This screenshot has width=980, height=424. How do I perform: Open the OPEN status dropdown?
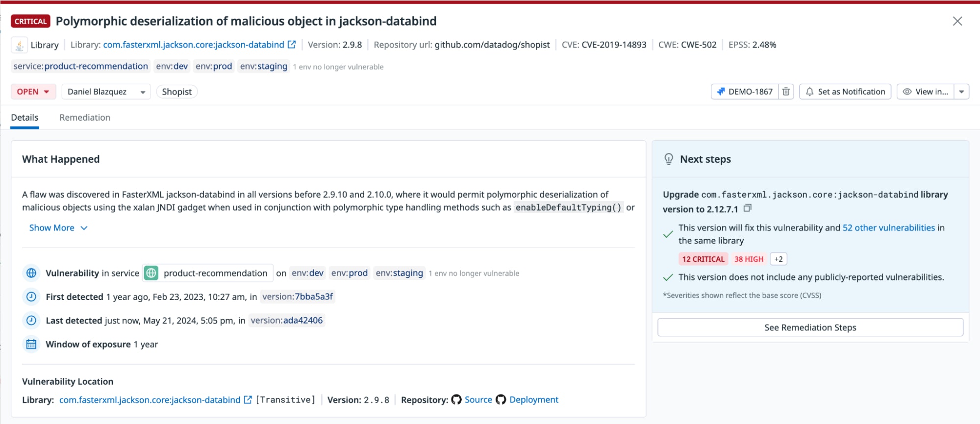(x=33, y=92)
